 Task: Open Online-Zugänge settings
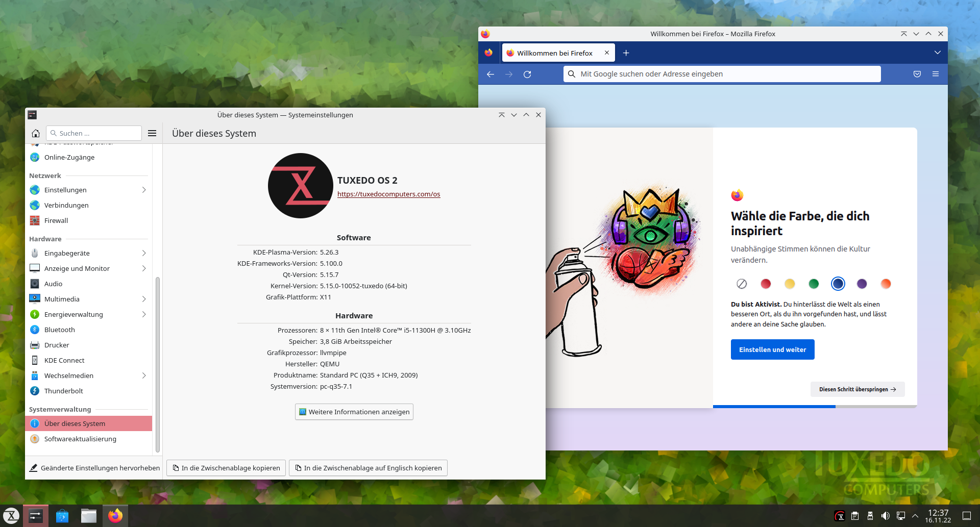pyautogui.click(x=89, y=157)
